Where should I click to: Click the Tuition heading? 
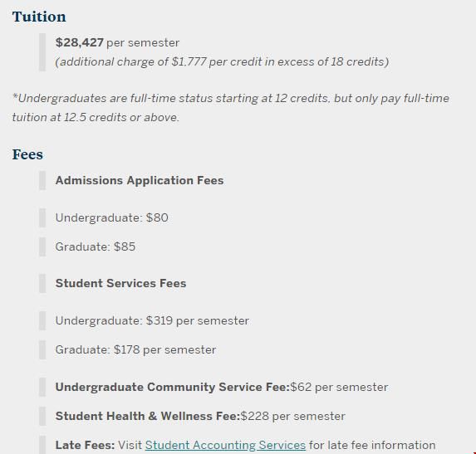[x=39, y=17]
